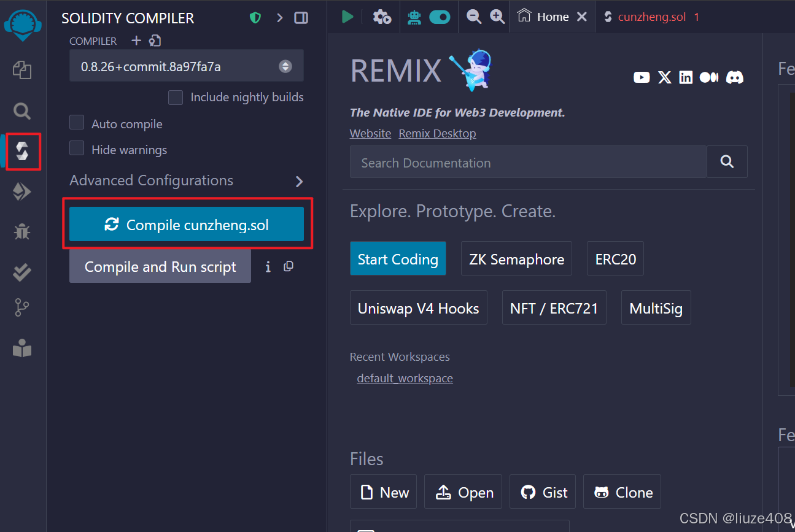Check the Hide warnings option
This screenshot has width=795, height=532.
pos(77,148)
